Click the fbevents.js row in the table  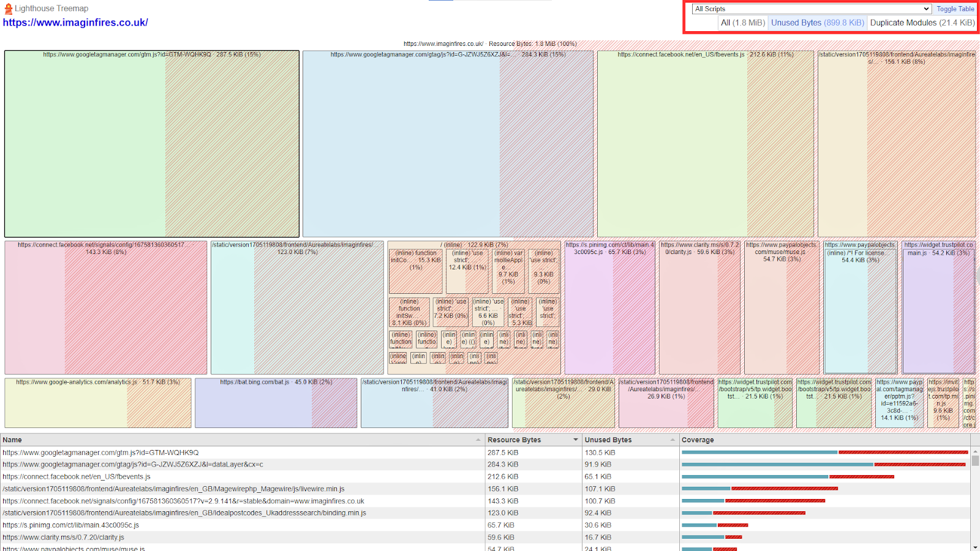(485, 476)
